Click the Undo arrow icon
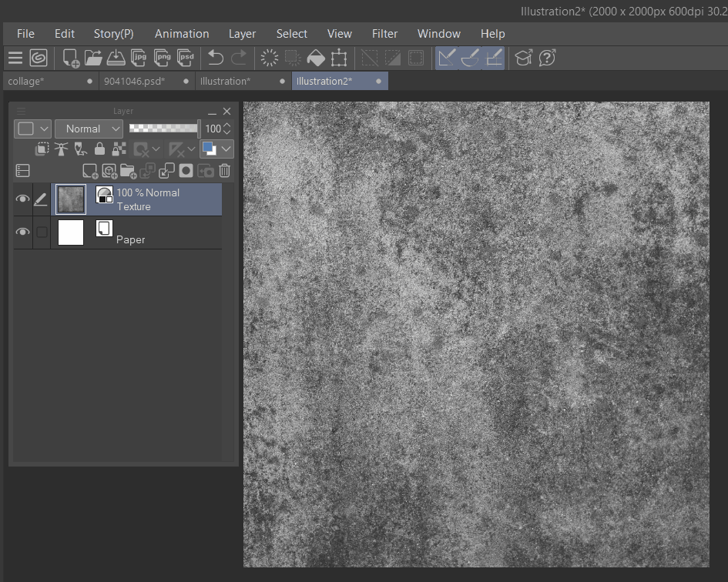The width and height of the screenshot is (728, 582). tap(216, 58)
